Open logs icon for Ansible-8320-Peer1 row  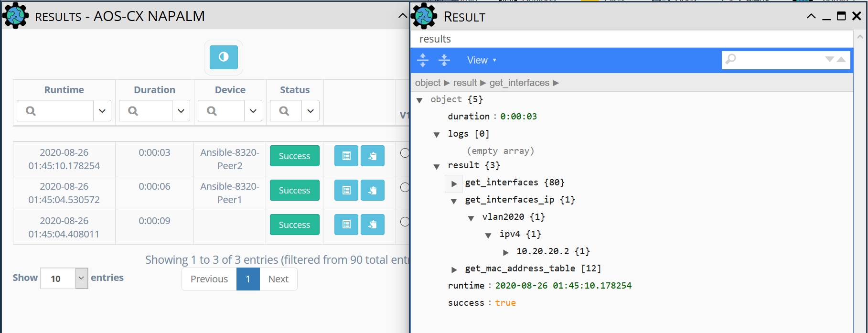346,190
